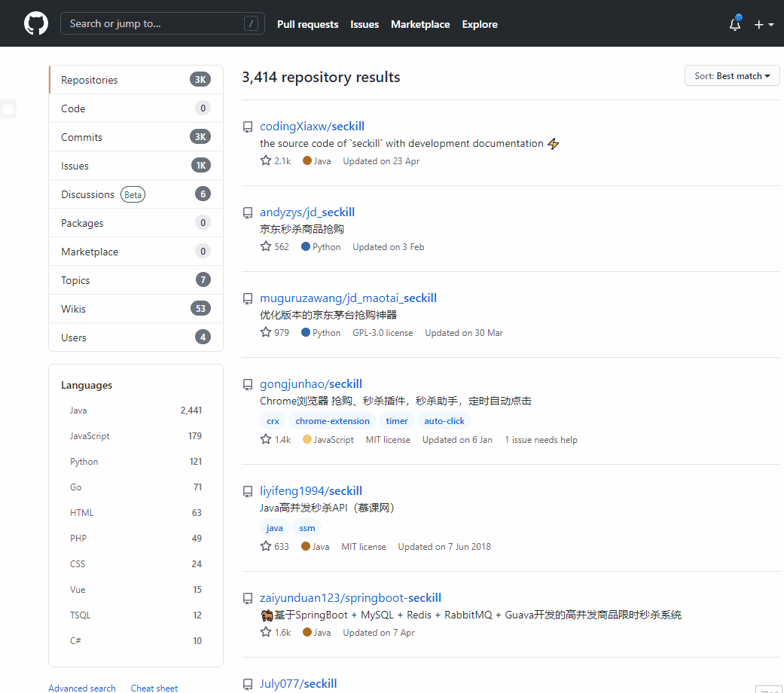Click the GitHub Octocat logo
Viewport: 784px width, 693px height.
pyautogui.click(x=35, y=24)
